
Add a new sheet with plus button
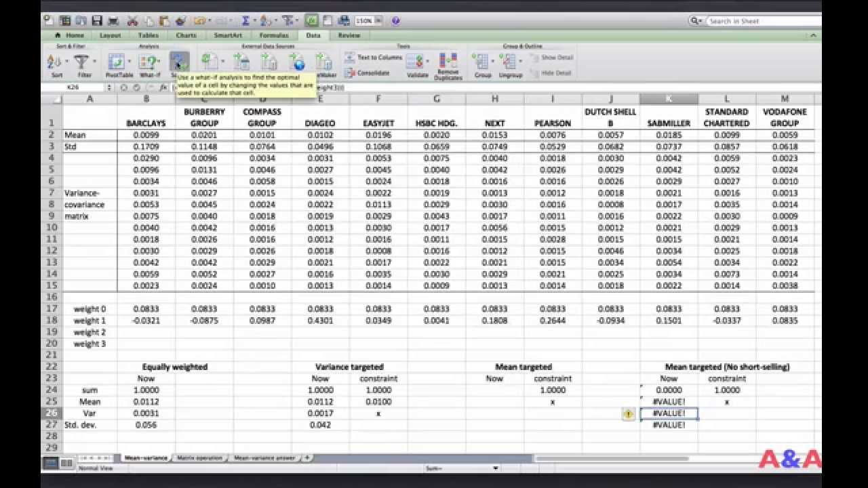(x=307, y=458)
